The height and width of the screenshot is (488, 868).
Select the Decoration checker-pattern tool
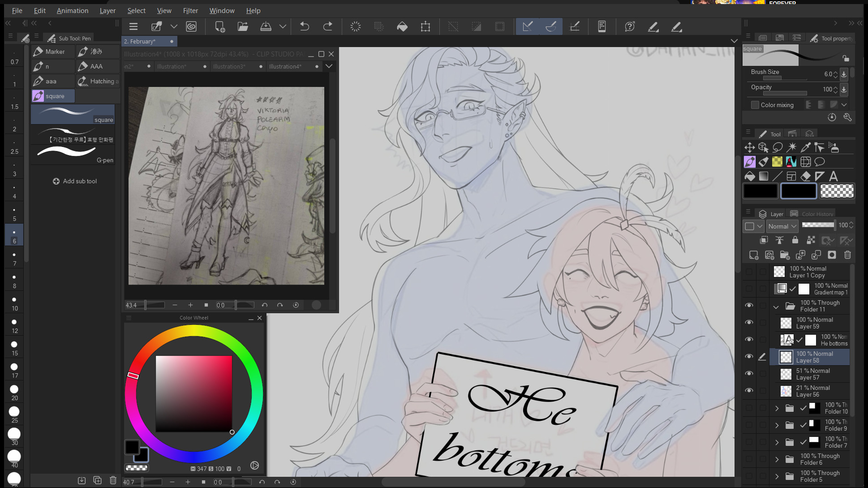click(778, 162)
